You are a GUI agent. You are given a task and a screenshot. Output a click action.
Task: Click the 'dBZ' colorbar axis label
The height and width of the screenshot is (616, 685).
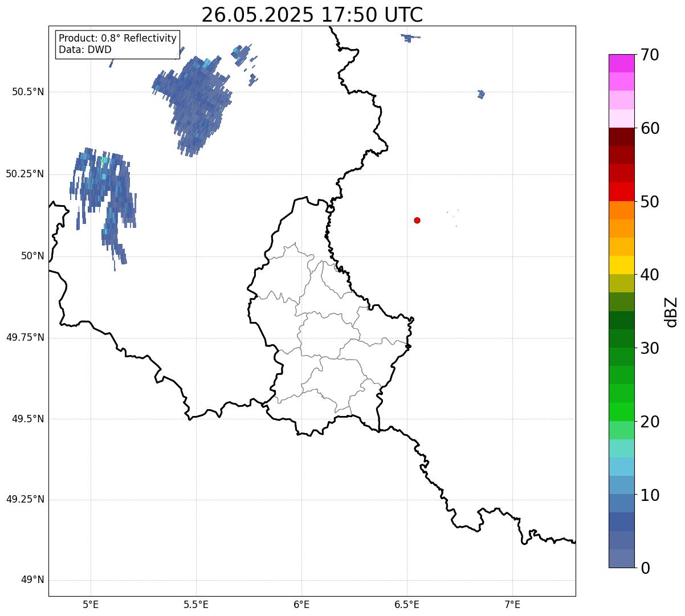(x=671, y=312)
